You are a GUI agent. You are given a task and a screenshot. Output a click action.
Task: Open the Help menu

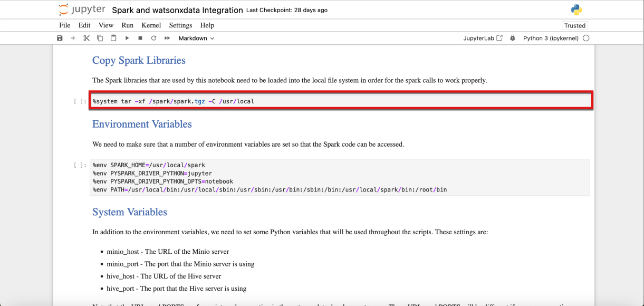coord(207,25)
